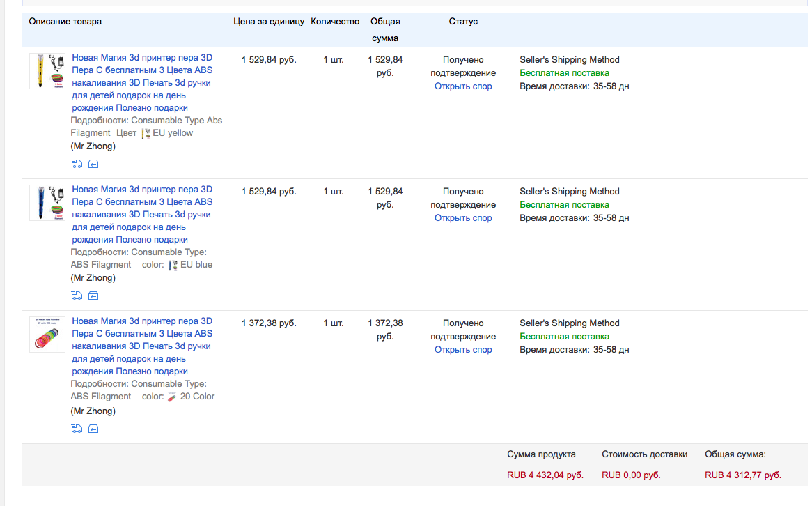Click return-arrow icon under yellow pen item
Image resolution: width=812 pixels, height=506 pixels.
(x=93, y=164)
